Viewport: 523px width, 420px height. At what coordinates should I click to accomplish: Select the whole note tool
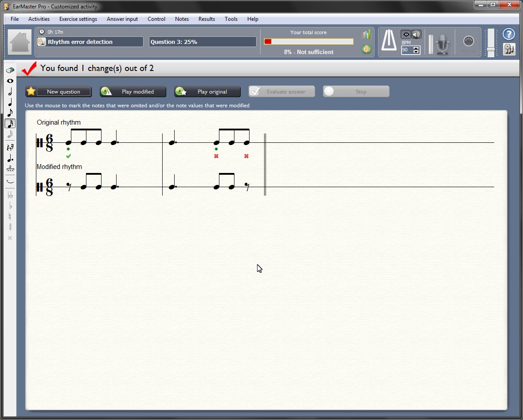point(10,81)
